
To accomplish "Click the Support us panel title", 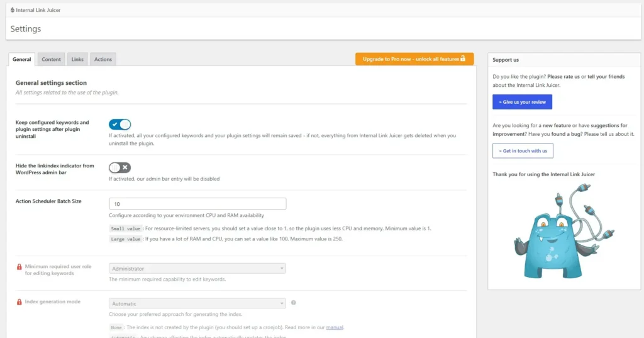I will [x=505, y=60].
